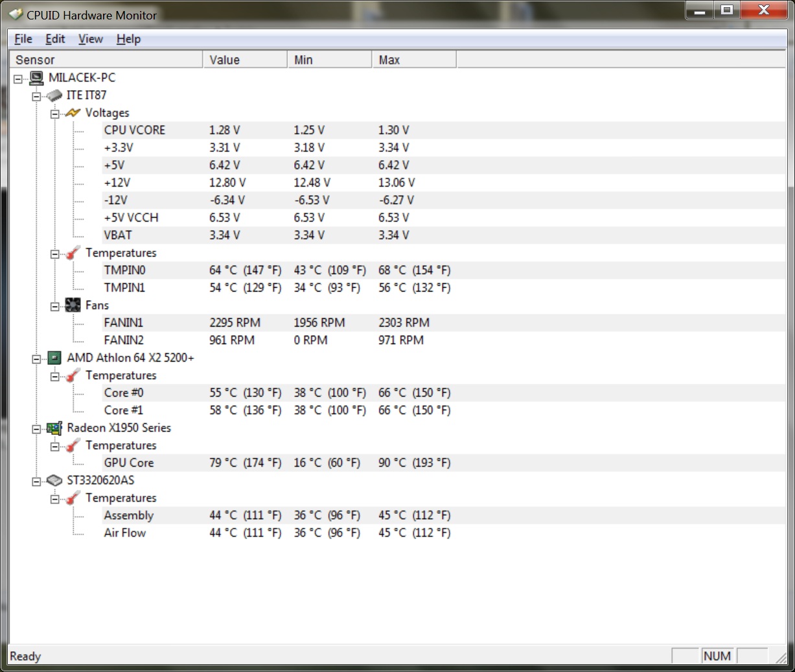Click the 1.28 V CPU VCORE value
Screen dimensions: 795x672
224,130
